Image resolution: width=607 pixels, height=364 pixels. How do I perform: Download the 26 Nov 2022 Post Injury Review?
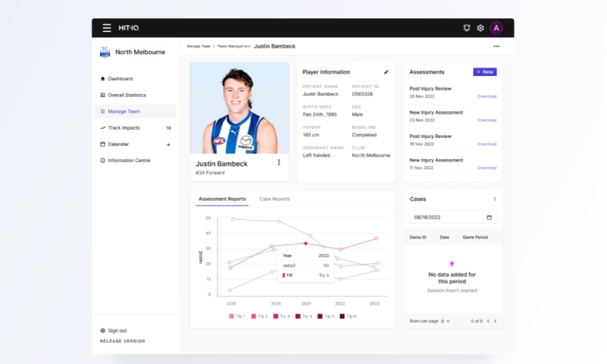pyautogui.click(x=486, y=96)
